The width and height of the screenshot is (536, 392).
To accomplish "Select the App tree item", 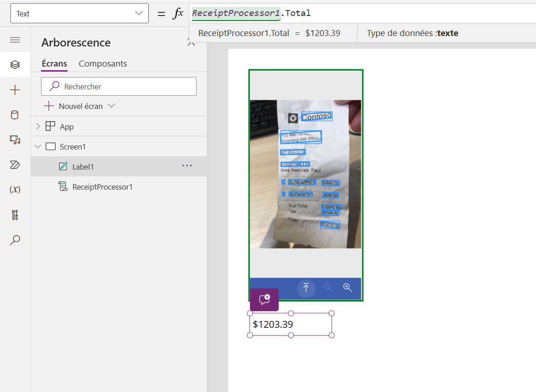I will click(x=67, y=127).
